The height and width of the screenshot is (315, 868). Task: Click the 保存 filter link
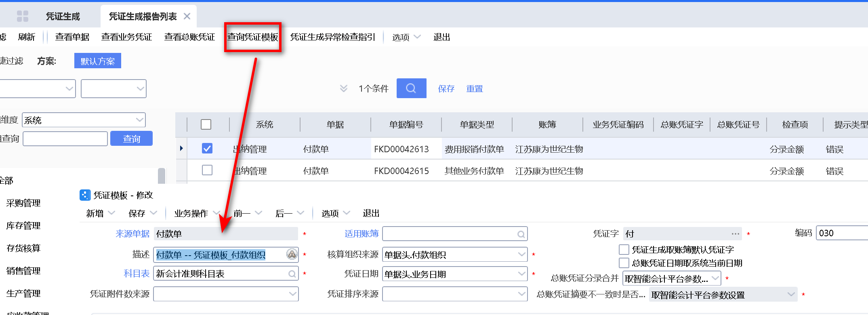pyautogui.click(x=446, y=88)
